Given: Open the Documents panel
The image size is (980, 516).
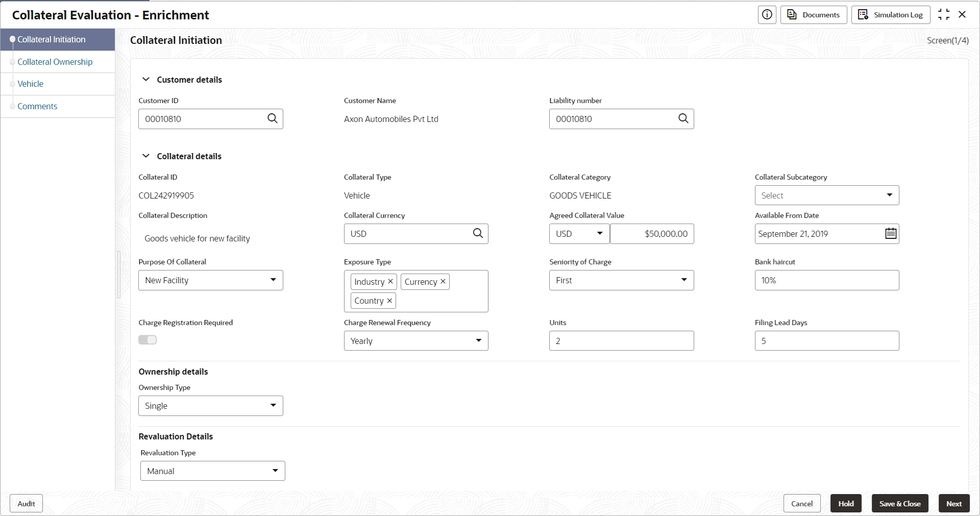Looking at the screenshot, I should click(x=814, y=15).
